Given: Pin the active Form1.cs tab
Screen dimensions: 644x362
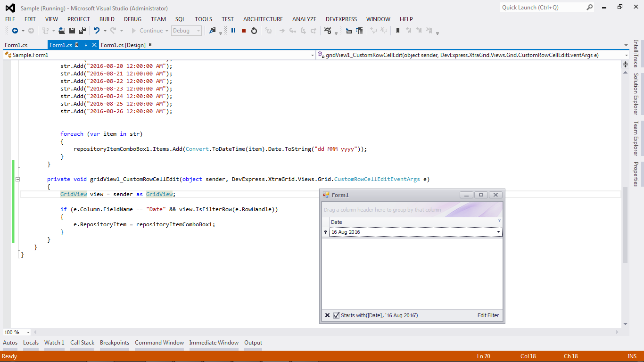Looking at the screenshot, I should coord(85,45).
